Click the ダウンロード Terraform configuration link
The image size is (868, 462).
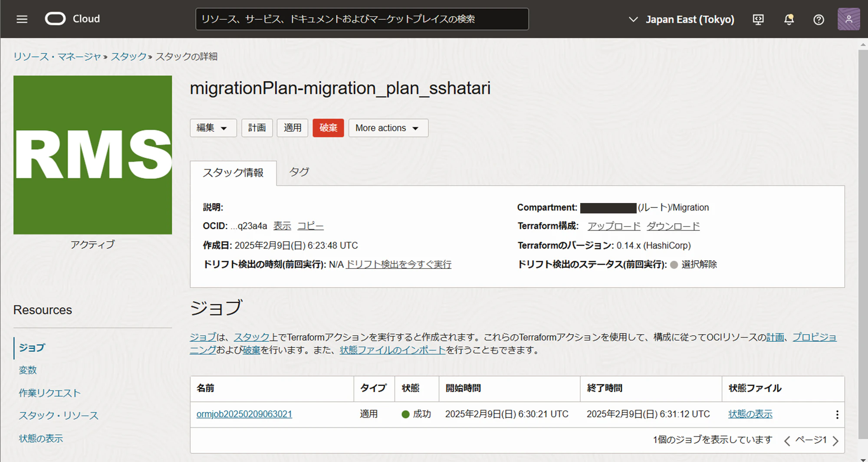(673, 226)
